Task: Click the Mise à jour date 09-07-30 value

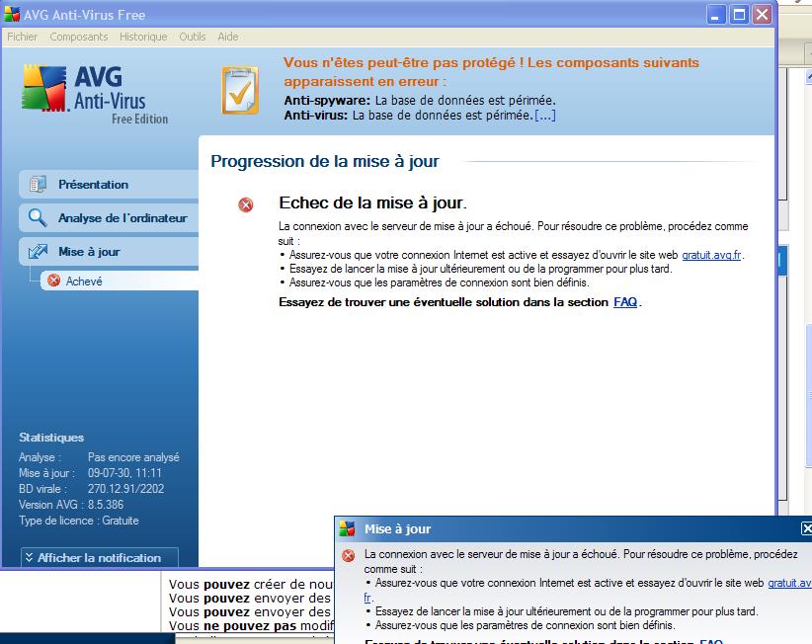Action: 124,473
